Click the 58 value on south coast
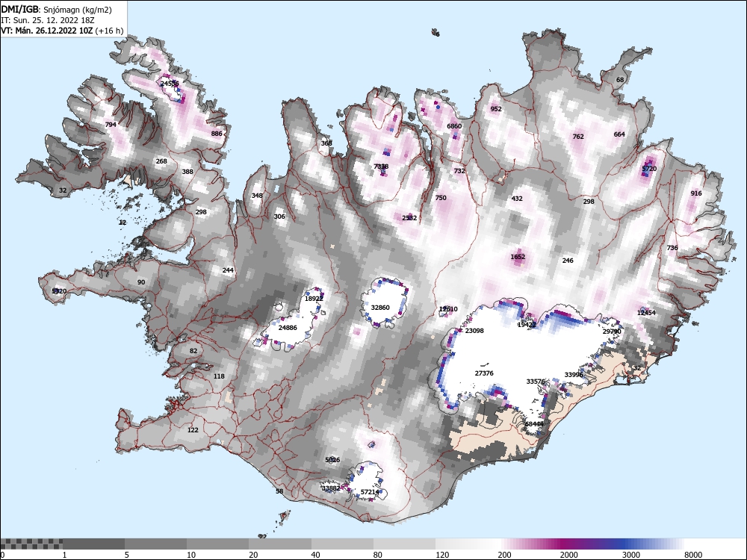 point(279,491)
